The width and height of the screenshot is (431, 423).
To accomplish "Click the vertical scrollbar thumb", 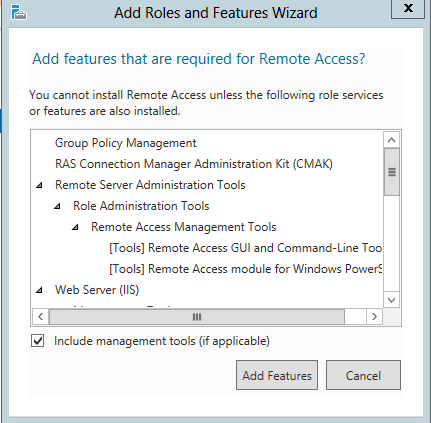I will coord(392,172).
